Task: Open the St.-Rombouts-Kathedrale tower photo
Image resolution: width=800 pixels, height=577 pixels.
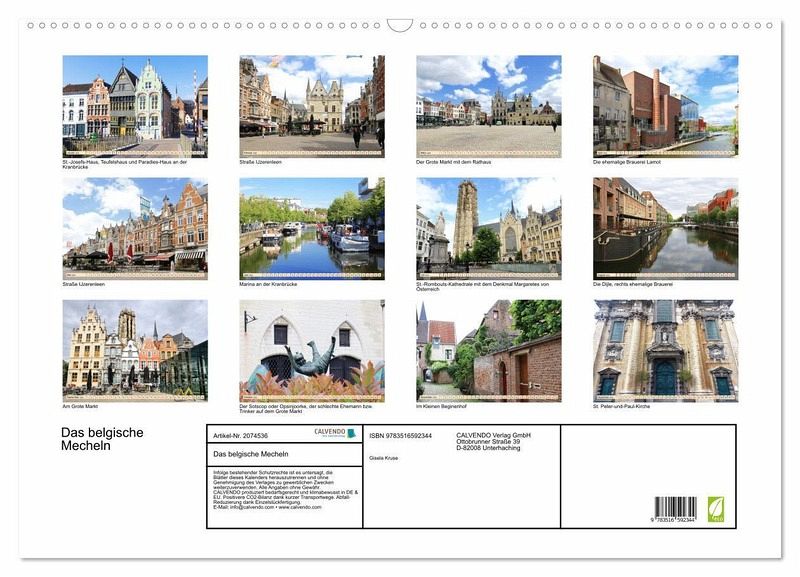Action: click(488, 229)
